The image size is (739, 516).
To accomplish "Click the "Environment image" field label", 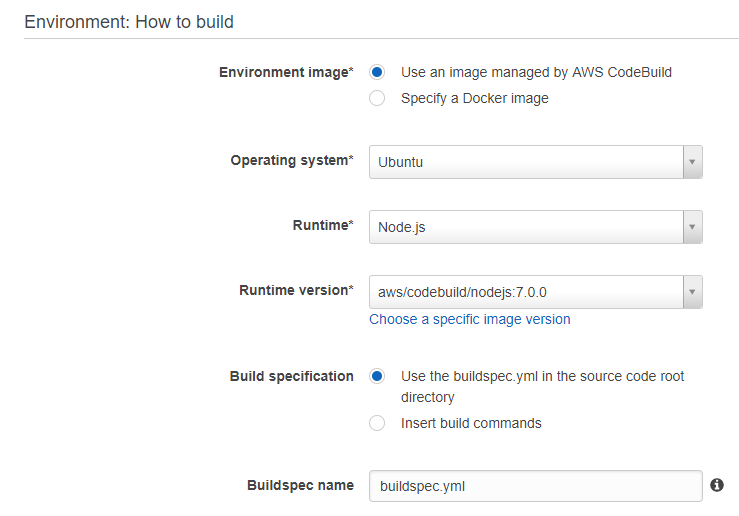I will click(286, 72).
